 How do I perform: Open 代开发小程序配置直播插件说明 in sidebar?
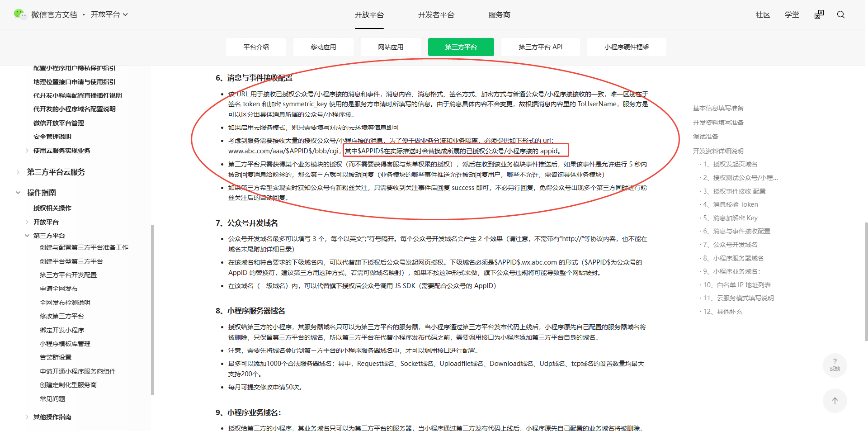[78, 95]
